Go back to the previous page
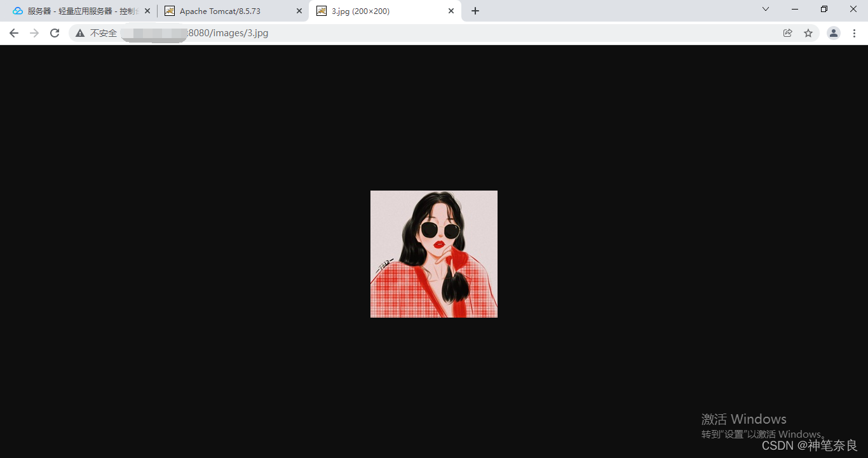The height and width of the screenshot is (458, 868). click(14, 33)
